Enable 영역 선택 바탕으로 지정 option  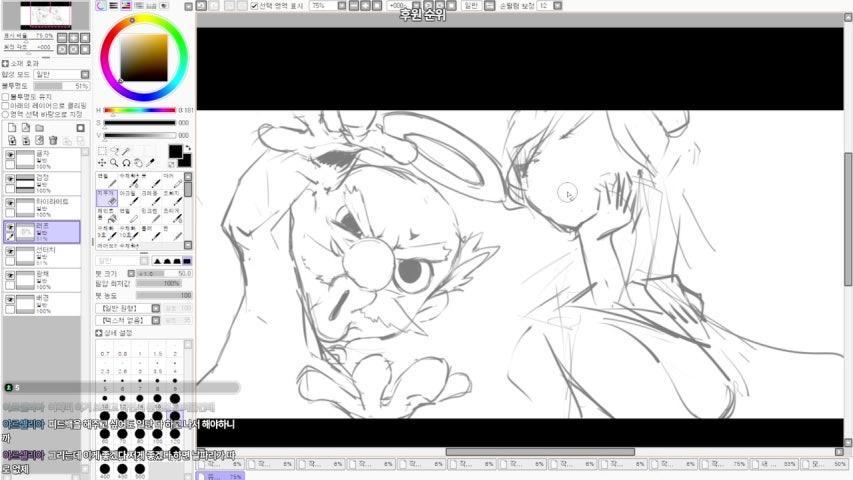pos(5,114)
